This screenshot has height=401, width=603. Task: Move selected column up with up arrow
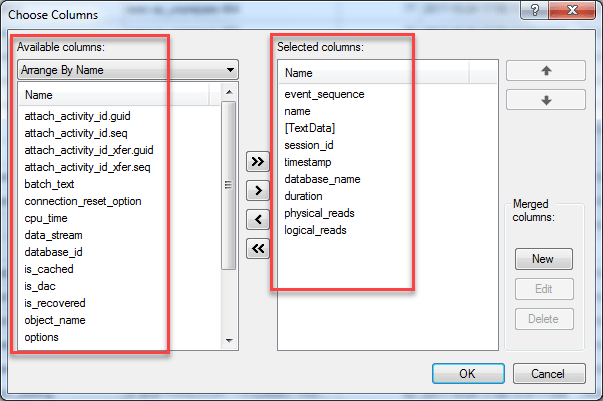tap(546, 71)
